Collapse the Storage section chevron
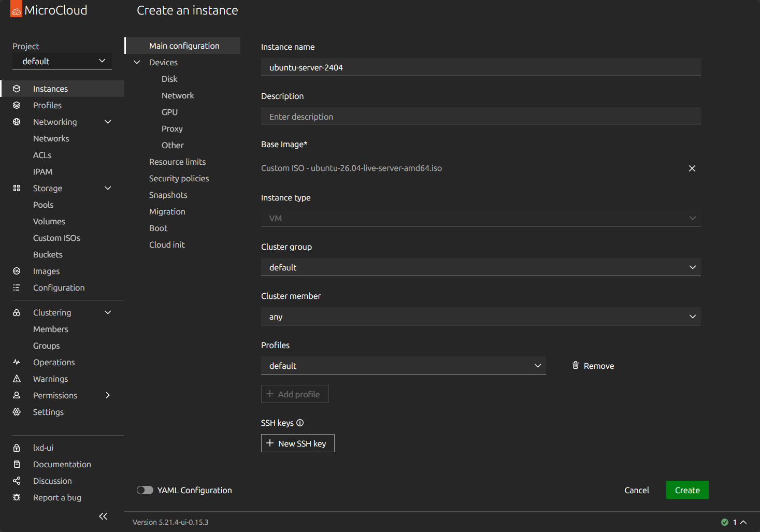Viewport: 760px width, 532px height. [x=108, y=188]
